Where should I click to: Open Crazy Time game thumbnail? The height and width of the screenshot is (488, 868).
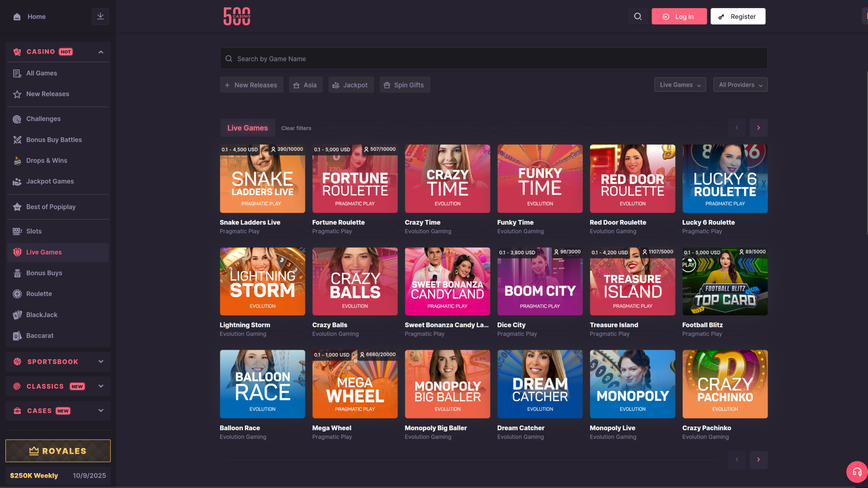[448, 178]
